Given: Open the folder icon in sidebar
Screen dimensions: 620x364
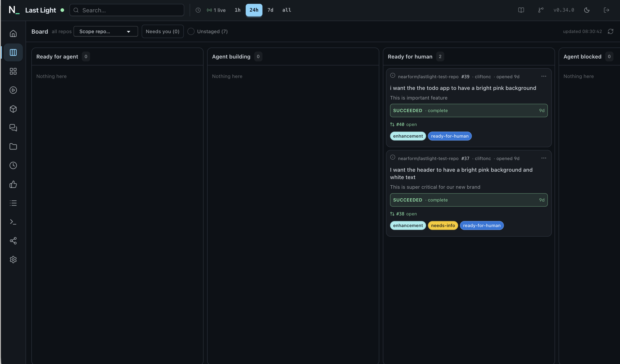Looking at the screenshot, I should [13, 147].
